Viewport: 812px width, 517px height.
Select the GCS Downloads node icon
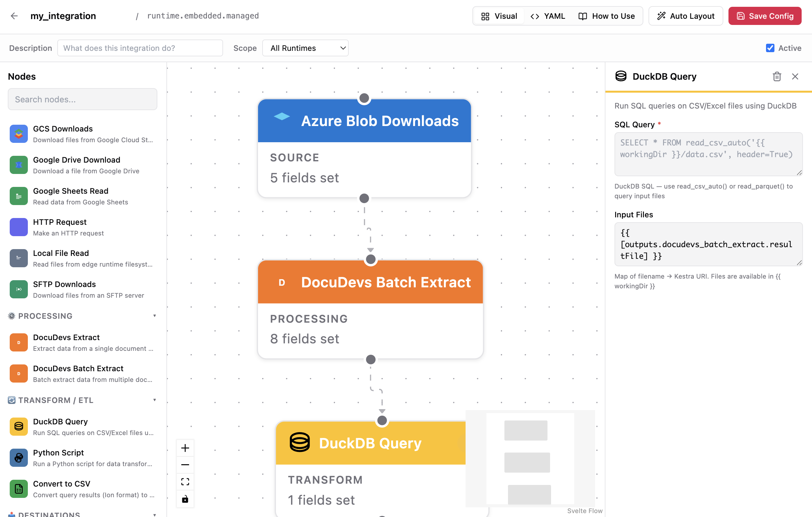point(18,134)
